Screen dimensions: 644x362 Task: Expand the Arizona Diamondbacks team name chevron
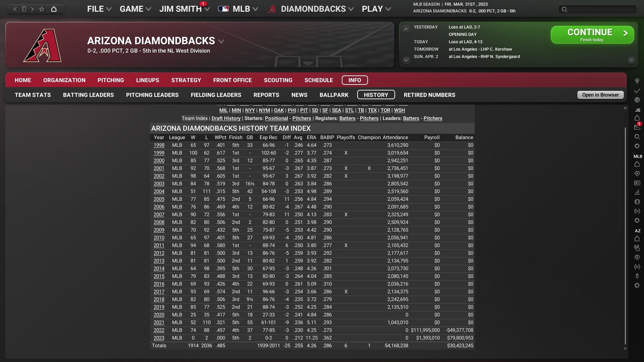[221, 42]
